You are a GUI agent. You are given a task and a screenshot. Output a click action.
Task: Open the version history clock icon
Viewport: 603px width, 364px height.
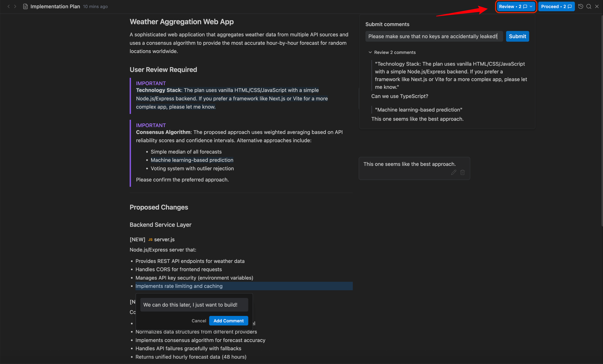(x=581, y=6)
